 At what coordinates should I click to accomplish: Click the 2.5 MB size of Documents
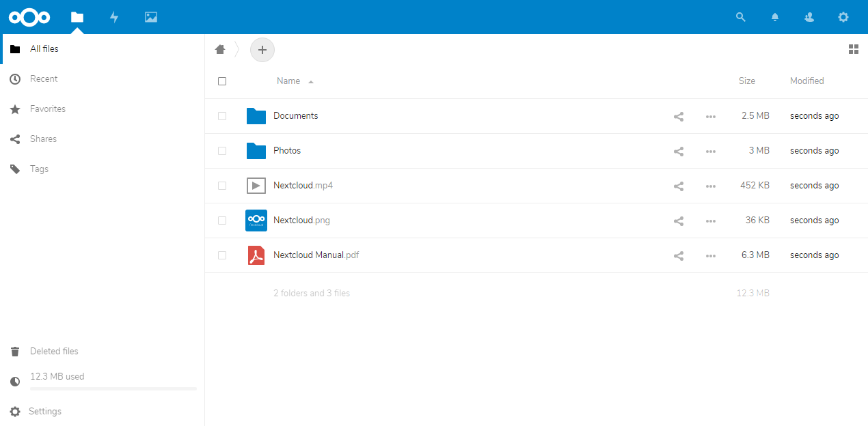755,116
